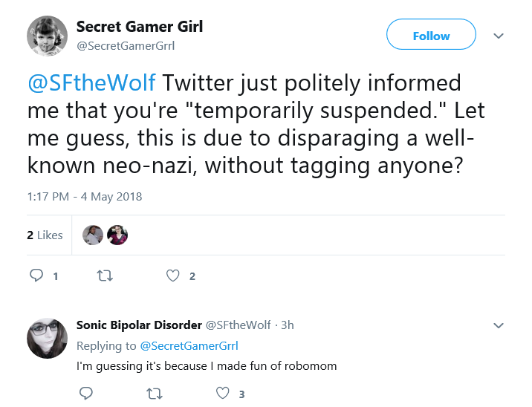Click the Secret Gamer Girl display name
Image resolution: width=532 pixels, height=407 pixels.
pos(140,27)
